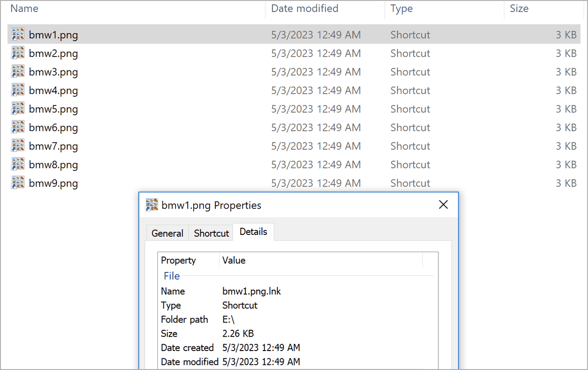Sort by Size column header
This screenshot has width=588, height=370.
tap(519, 8)
